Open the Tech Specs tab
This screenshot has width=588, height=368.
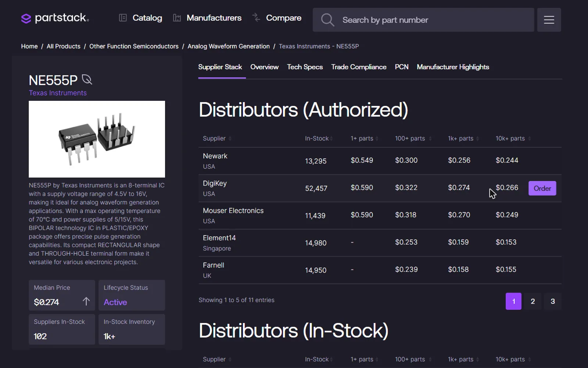click(305, 67)
